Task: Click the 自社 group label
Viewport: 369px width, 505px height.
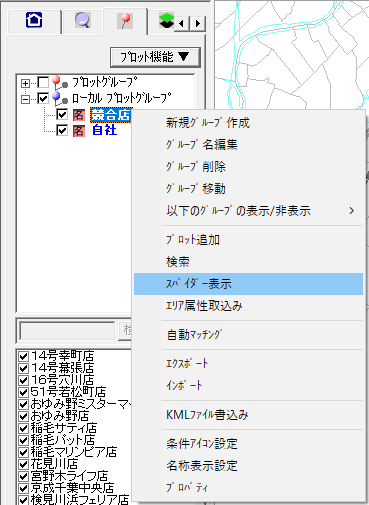Action: (104, 130)
